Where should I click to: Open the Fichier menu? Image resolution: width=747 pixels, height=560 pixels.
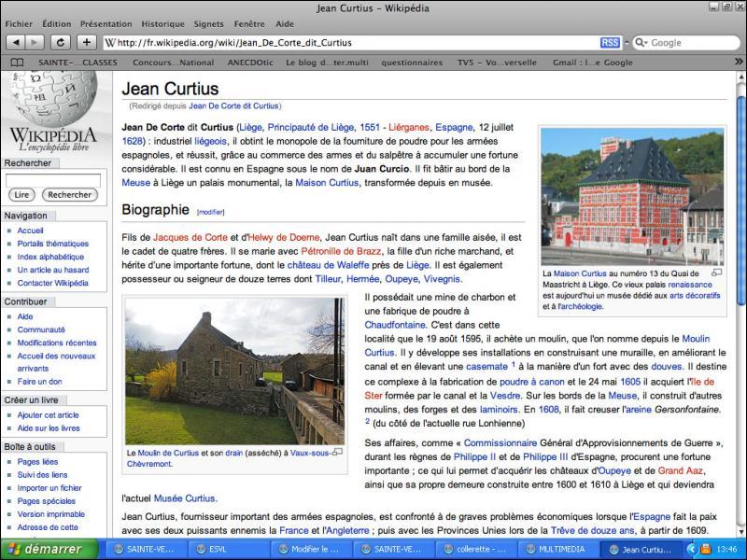(19, 24)
